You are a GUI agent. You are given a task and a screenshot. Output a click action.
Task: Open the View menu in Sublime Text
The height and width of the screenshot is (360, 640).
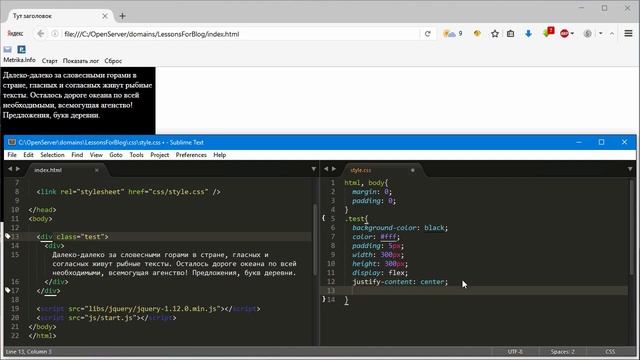pyautogui.click(x=96, y=155)
